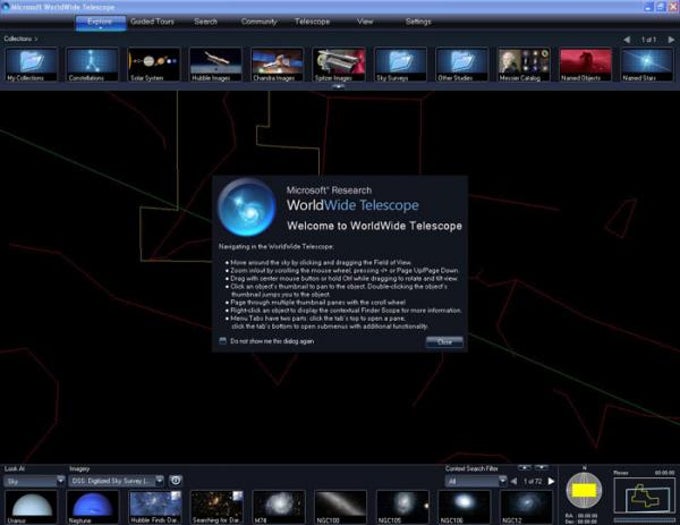The height and width of the screenshot is (525, 680).
Task: Open the Context Search Filter dropdown
Action: 476,481
